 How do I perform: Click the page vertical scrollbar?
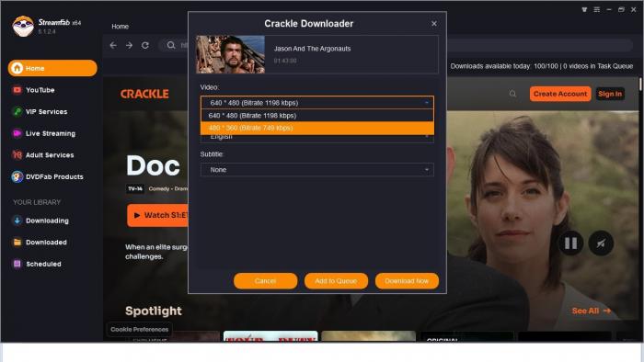640,85
